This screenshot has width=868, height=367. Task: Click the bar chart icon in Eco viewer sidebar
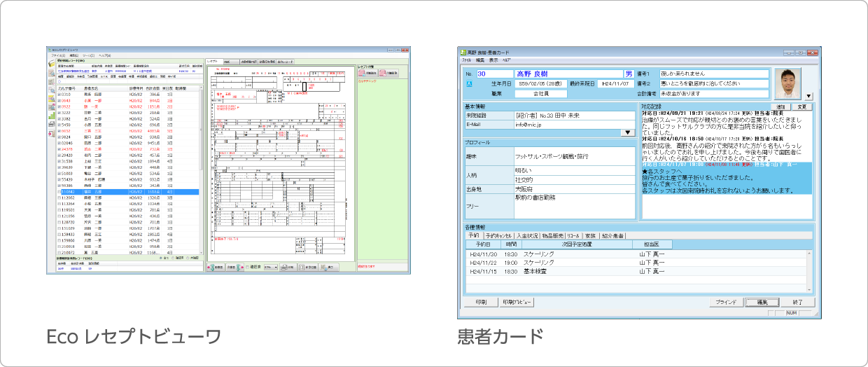[51, 115]
